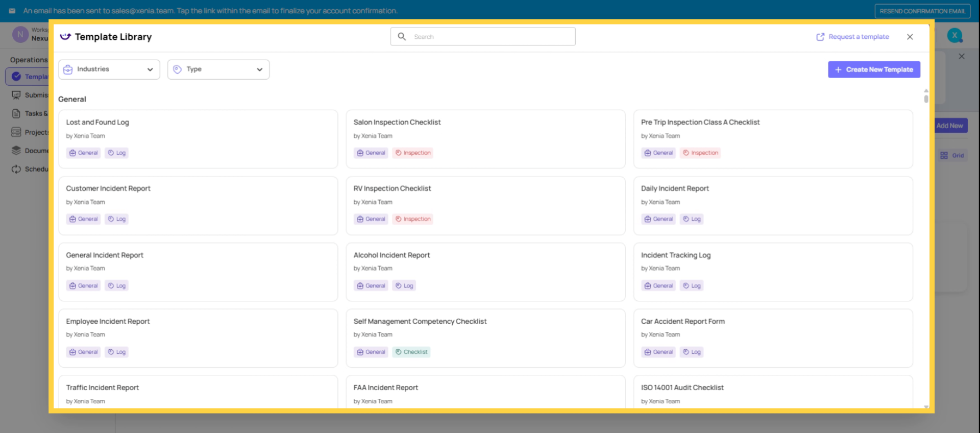The height and width of the screenshot is (433, 980).
Task: Click the Add New button behind the dialog
Action: pos(951,126)
